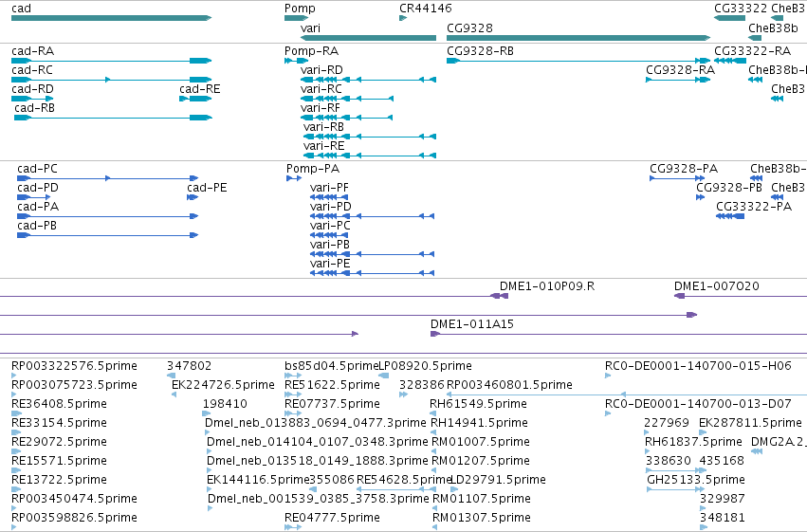807x532 pixels.
Task: Click the cad-PC protein label
Action: pyautogui.click(x=37, y=169)
